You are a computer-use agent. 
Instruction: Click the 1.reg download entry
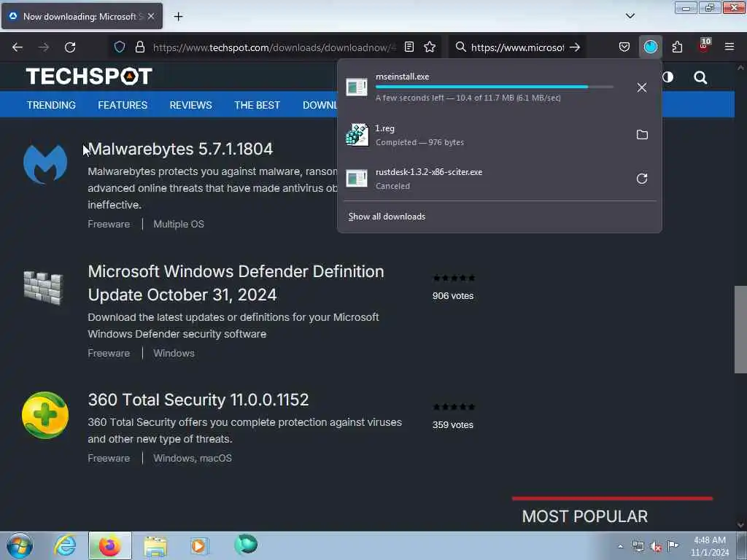point(499,135)
